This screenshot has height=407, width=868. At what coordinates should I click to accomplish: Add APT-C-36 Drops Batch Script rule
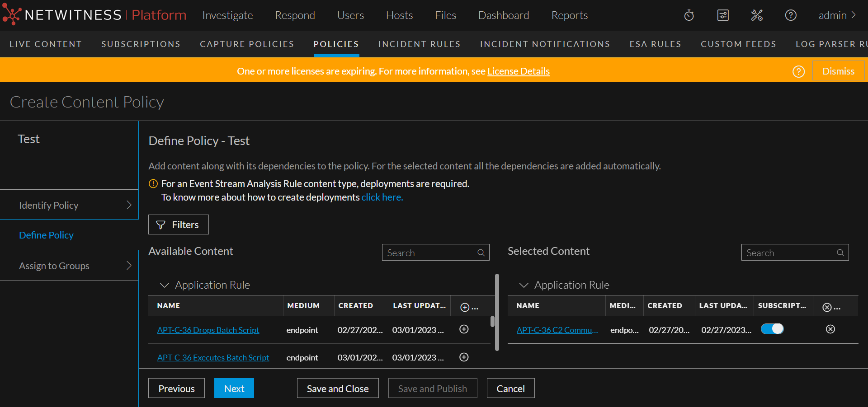point(464,329)
